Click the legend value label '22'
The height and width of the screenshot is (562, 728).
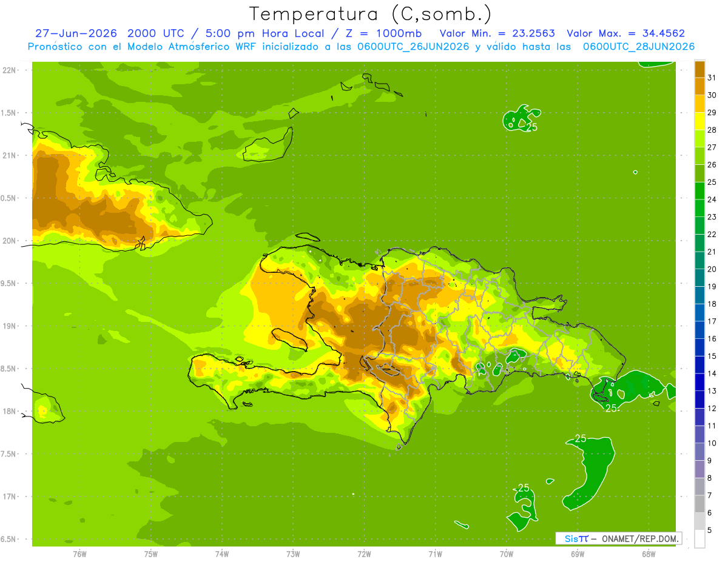(712, 234)
